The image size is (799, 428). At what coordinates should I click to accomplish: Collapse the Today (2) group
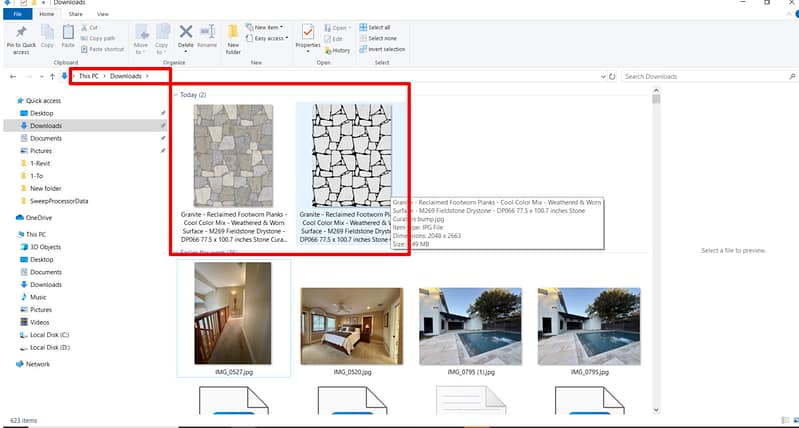pos(175,95)
